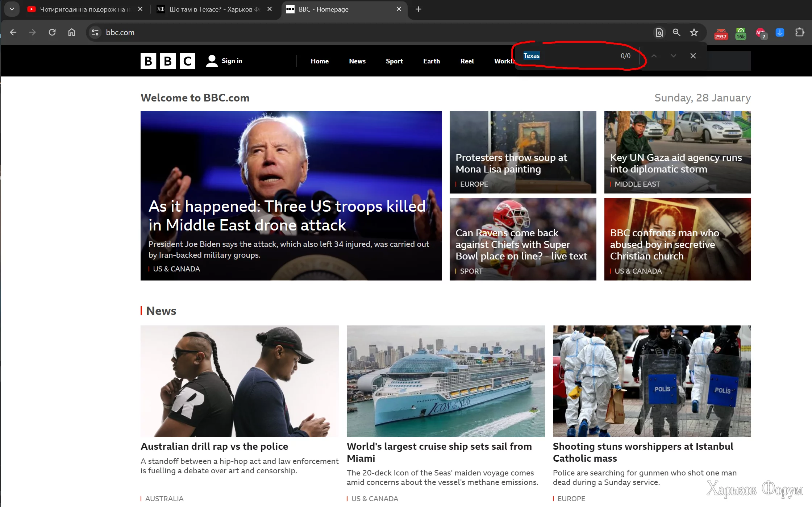Select the BBC - Homepage tab
The height and width of the screenshot is (507, 812).
click(344, 9)
